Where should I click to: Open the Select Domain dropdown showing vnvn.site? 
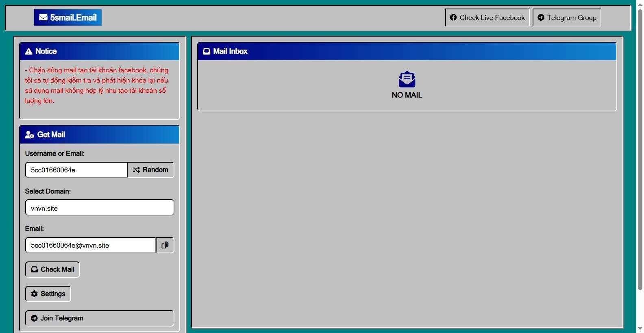[100, 208]
